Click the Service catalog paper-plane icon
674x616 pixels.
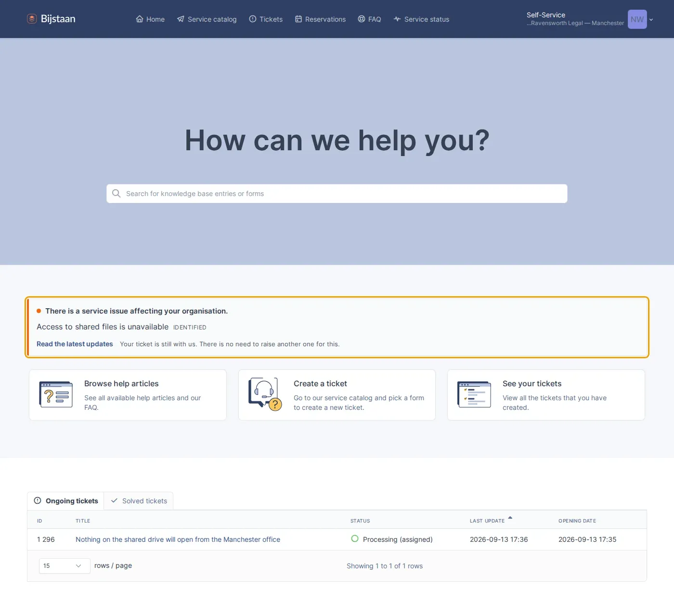tap(181, 19)
